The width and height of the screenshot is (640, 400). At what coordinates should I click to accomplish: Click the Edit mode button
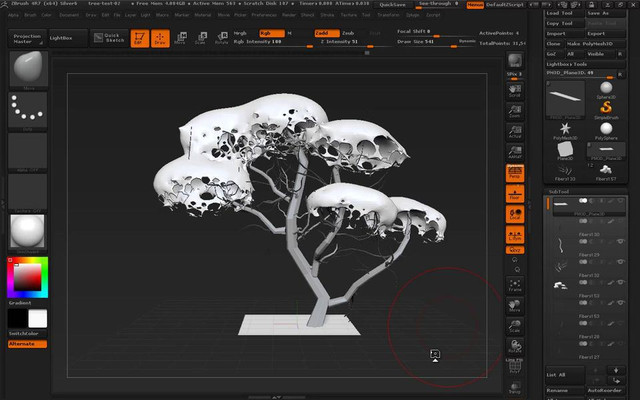click(139, 39)
